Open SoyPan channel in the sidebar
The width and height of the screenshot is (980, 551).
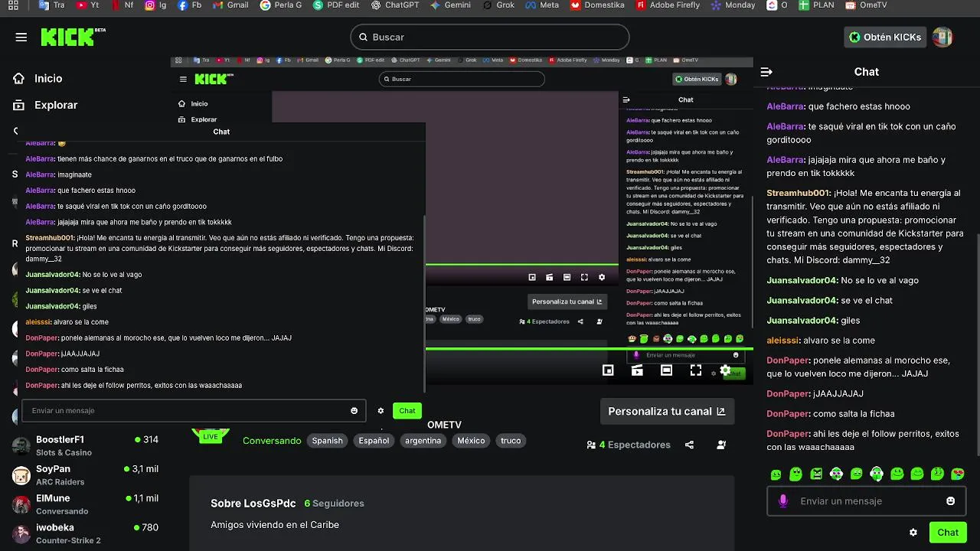86,474
